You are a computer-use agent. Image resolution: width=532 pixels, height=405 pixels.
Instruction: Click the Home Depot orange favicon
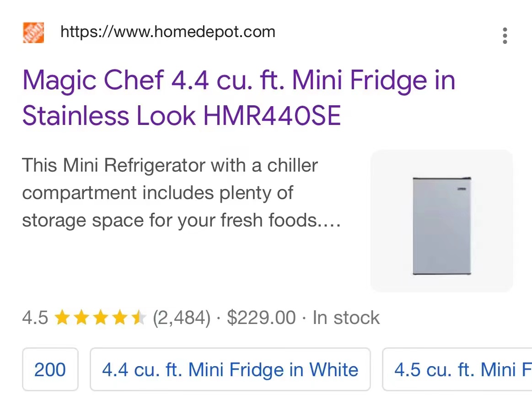point(33,32)
